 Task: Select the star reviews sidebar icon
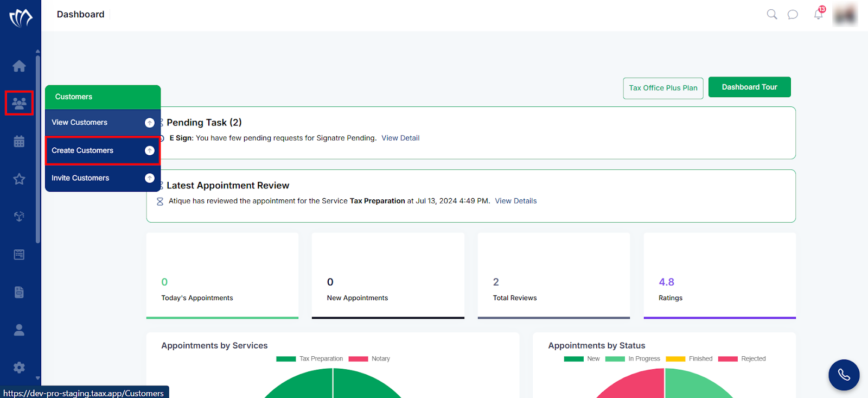click(x=19, y=179)
